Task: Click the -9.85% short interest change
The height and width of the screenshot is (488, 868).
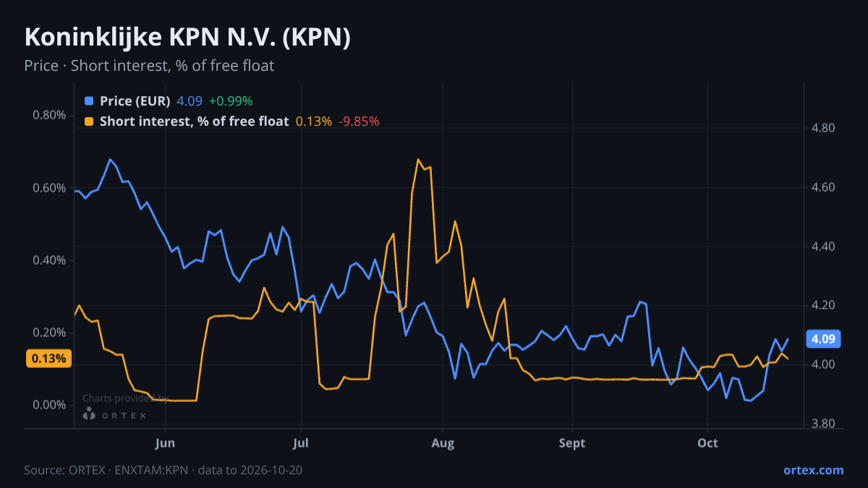Action: pos(359,121)
